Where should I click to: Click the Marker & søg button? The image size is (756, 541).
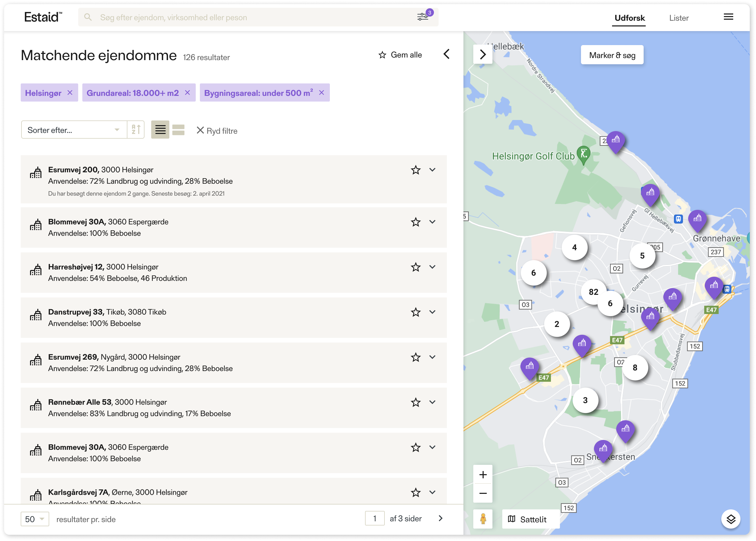(612, 55)
